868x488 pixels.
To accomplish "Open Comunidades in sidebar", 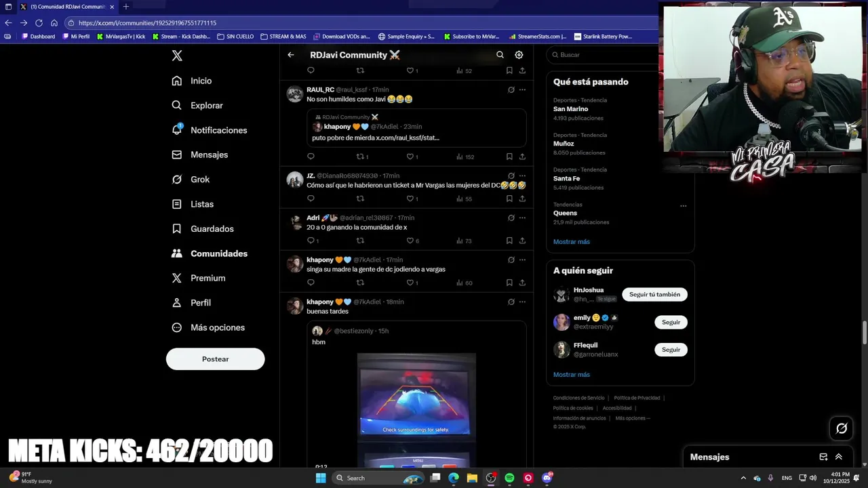I will click(x=210, y=253).
